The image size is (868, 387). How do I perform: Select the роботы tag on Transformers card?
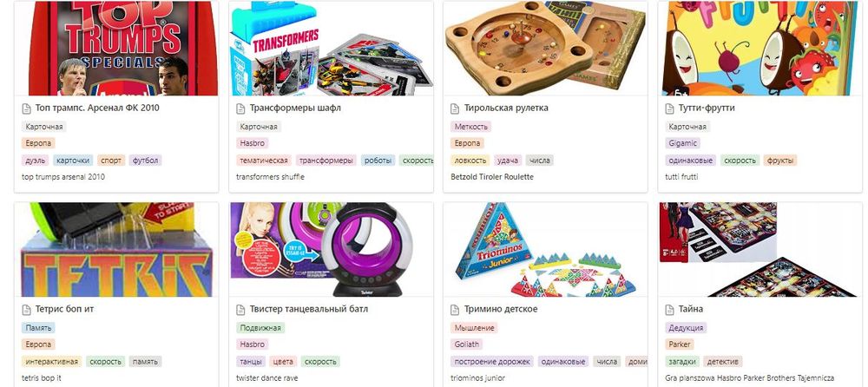click(x=378, y=161)
